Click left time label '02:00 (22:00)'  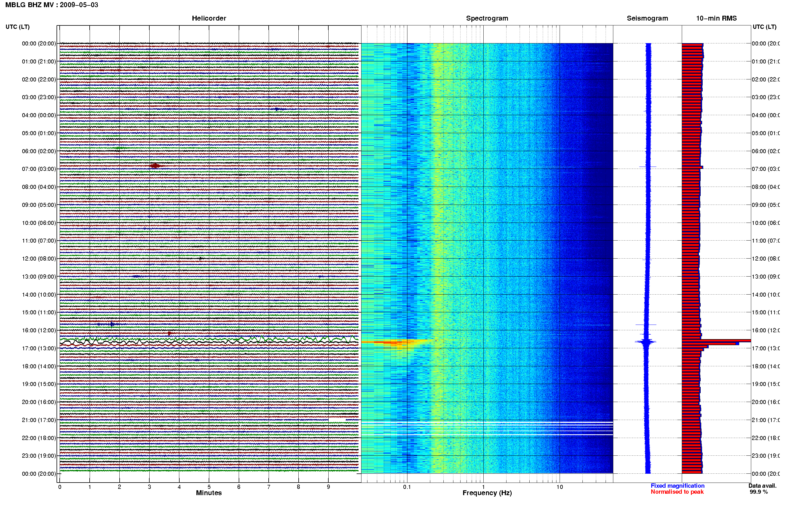[x=39, y=79]
